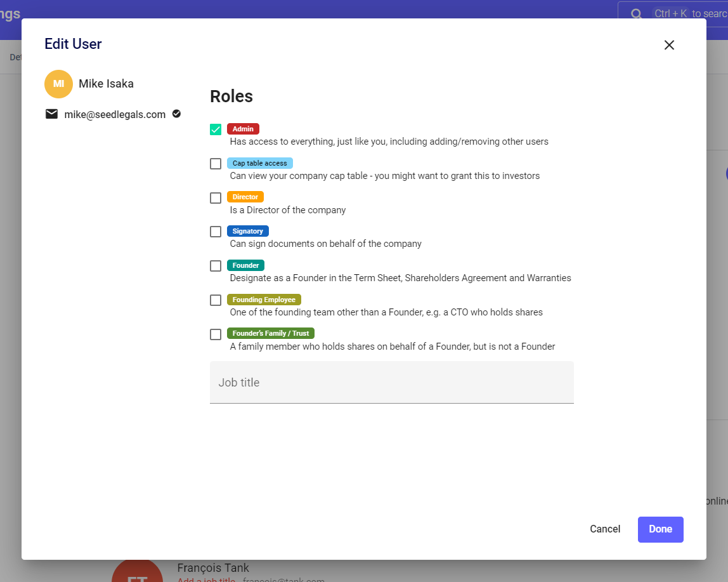Click the mike@seedlegals.com email address
Viewport: 728px width, 582px height.
(x=115, y=115)
